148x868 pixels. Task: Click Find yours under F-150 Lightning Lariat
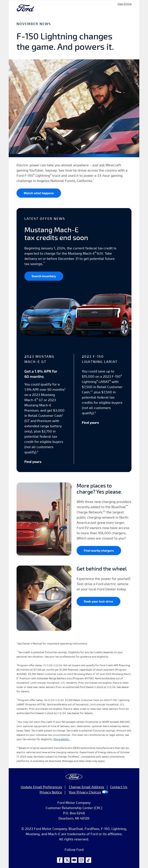pyautogui.click(x=90, y=422)
